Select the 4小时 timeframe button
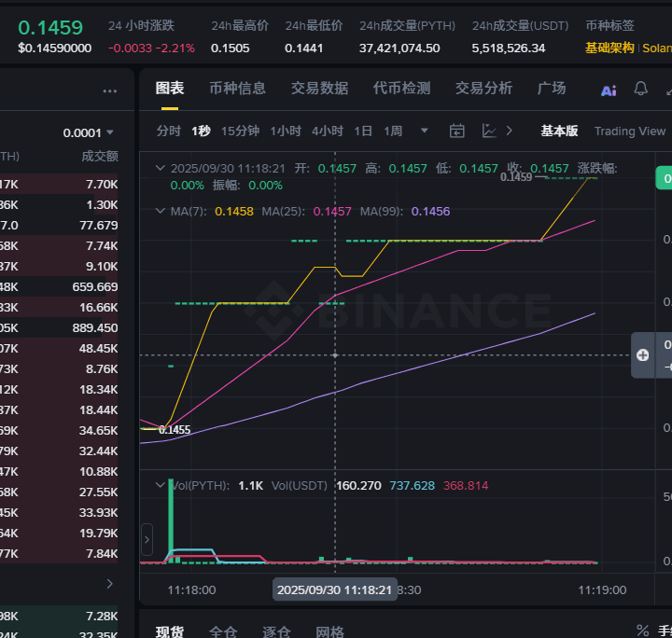This screenshot has height=638, width=672. click(x=327, y=132)
